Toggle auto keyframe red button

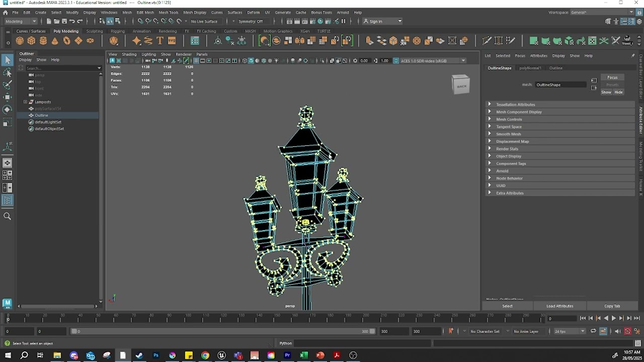627,331
